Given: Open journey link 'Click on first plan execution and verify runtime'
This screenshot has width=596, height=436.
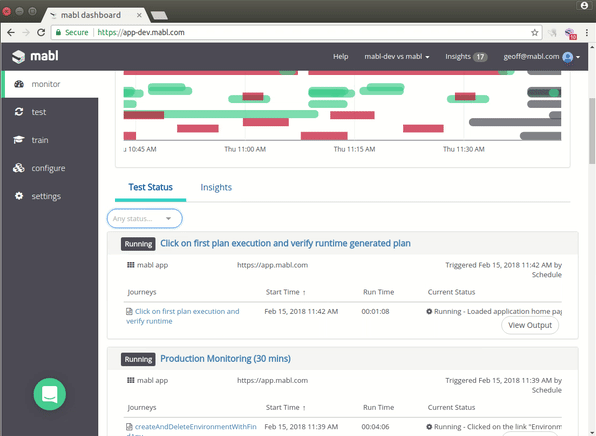Looking at the screenshot, I should [183, 316].
